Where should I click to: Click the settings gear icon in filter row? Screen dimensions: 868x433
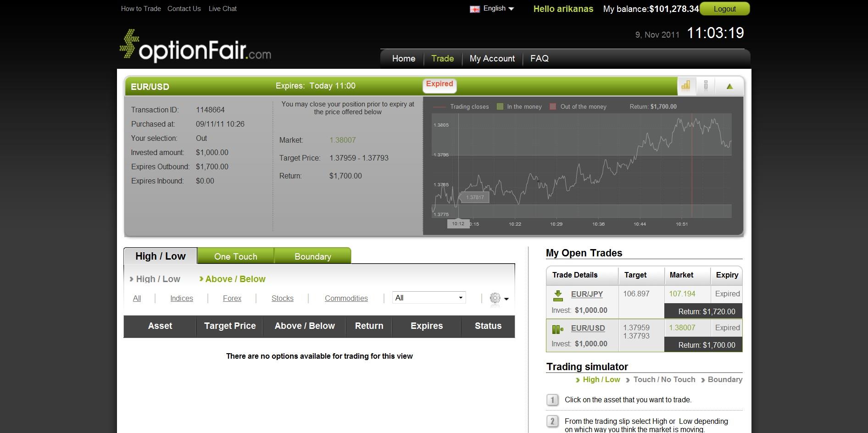tap(495, 298)
